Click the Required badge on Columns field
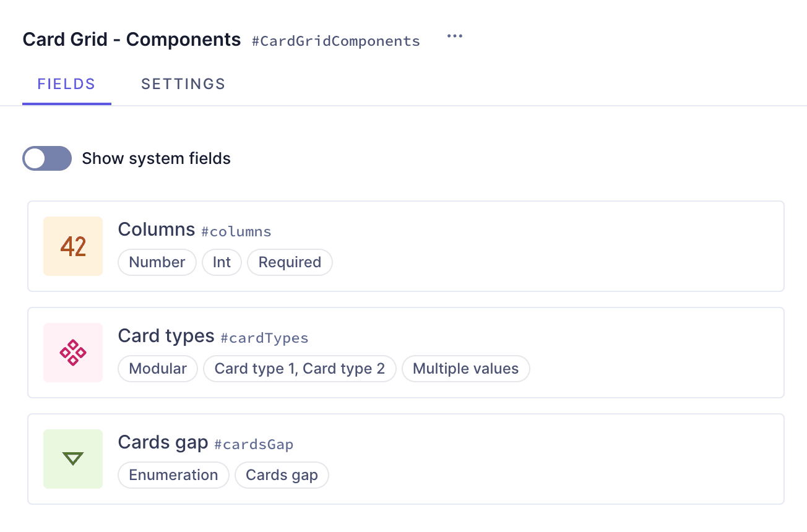 click(x=290, y=262)
